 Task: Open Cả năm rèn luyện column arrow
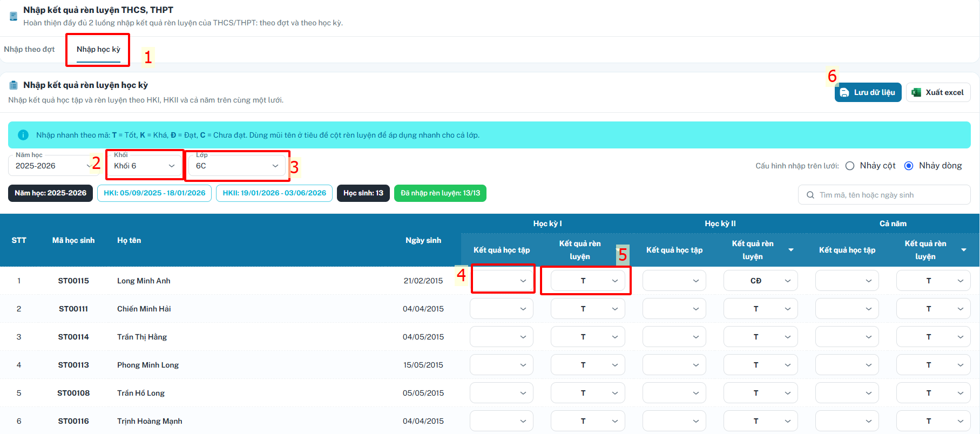point(964,250)
